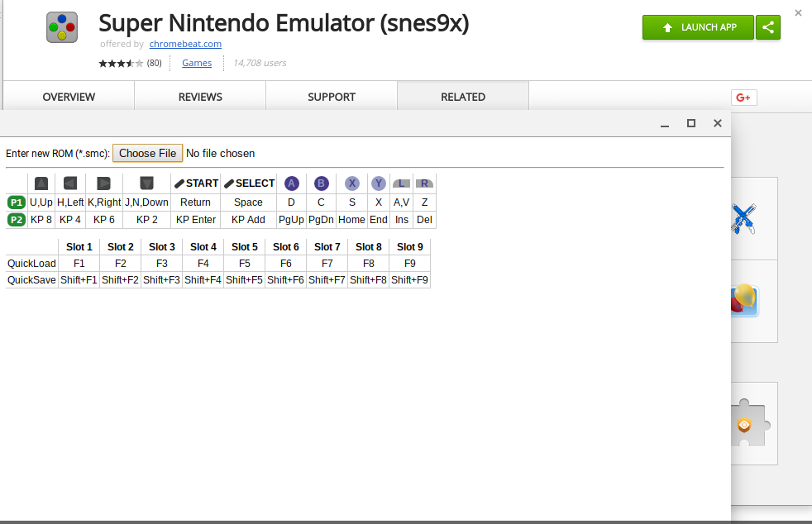
Task: Click the LAUNCH APP button
Action: click(698, 27)
